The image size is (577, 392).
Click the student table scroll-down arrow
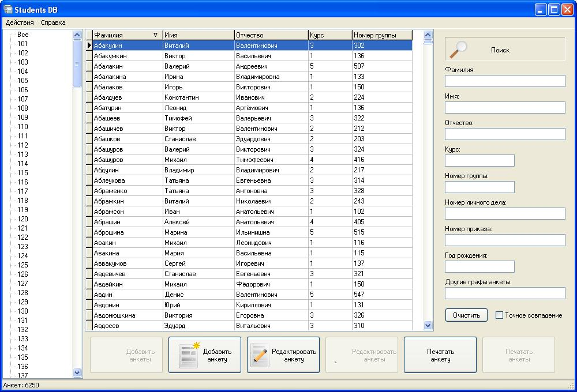click(x=428, y=325)
